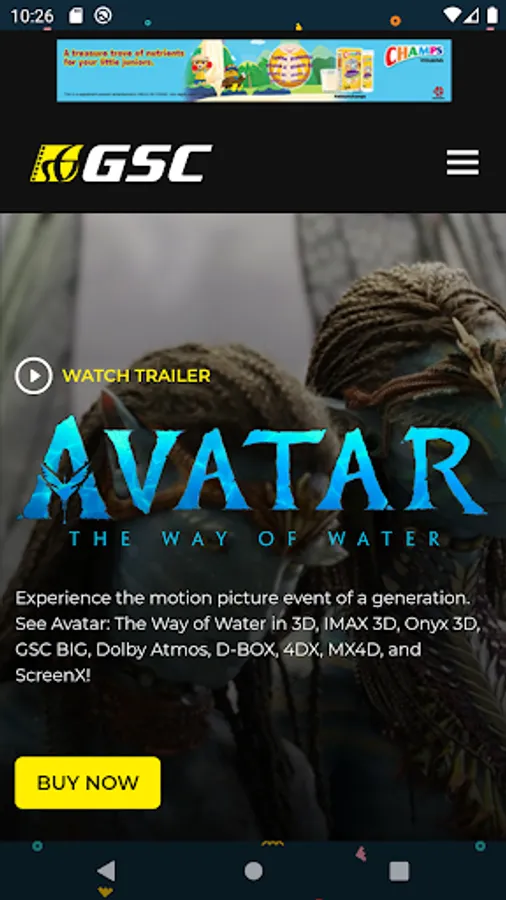This screenshot has height=900, width=506.
Task: Tap the Wi-Fi icon in the status bar
Action: pos(453,15)
